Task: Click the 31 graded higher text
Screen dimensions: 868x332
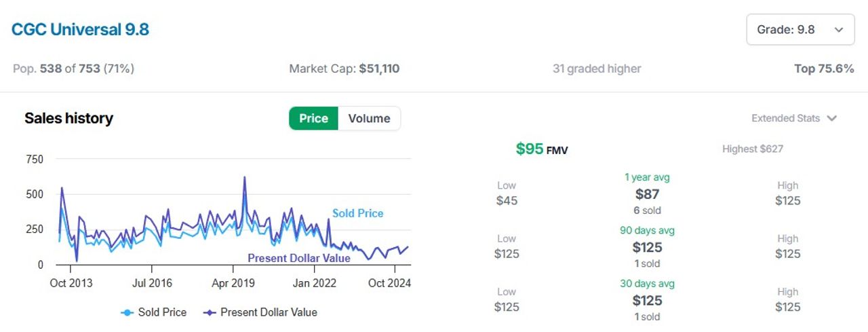Action: (x=597, y=69)
